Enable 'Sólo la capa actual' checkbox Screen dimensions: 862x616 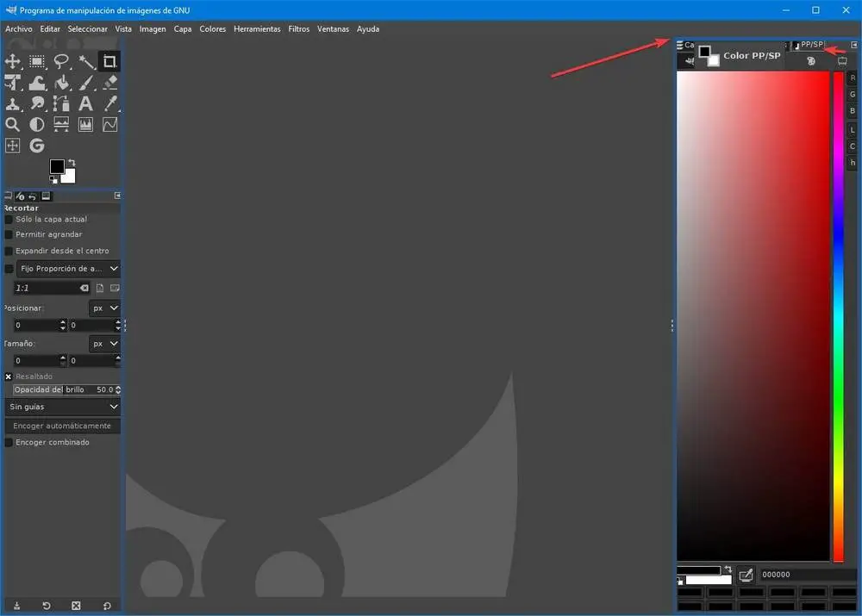pos(9,219)
